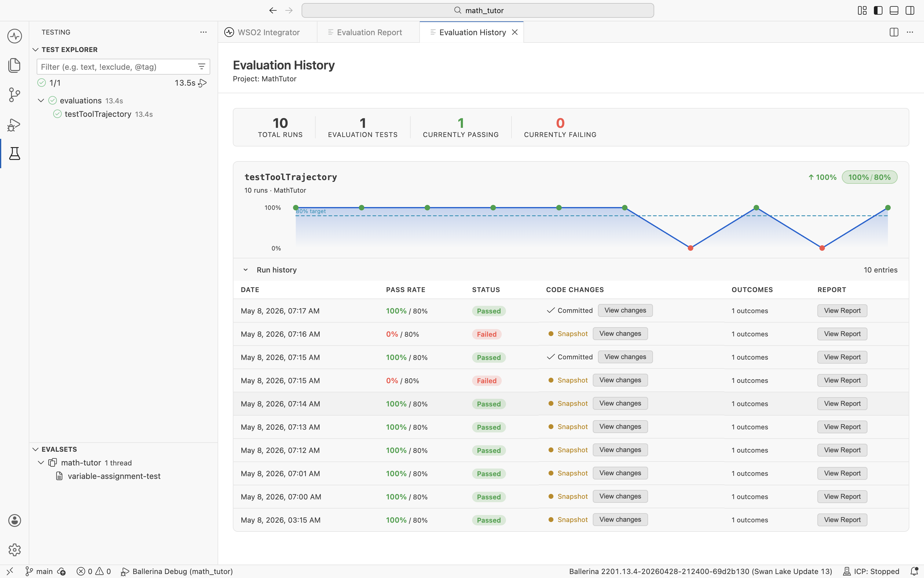
Task: Select the testToolTrajectory test item
Action: pyautogui.click(x=123, y=114)
